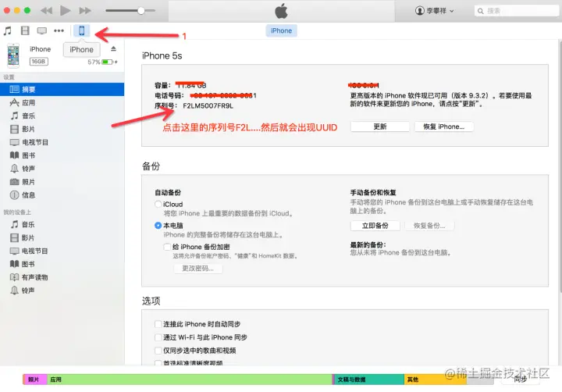Click the 其他 segment in storage bar
The image size is (562, 392).
click(x=435, y=380)
